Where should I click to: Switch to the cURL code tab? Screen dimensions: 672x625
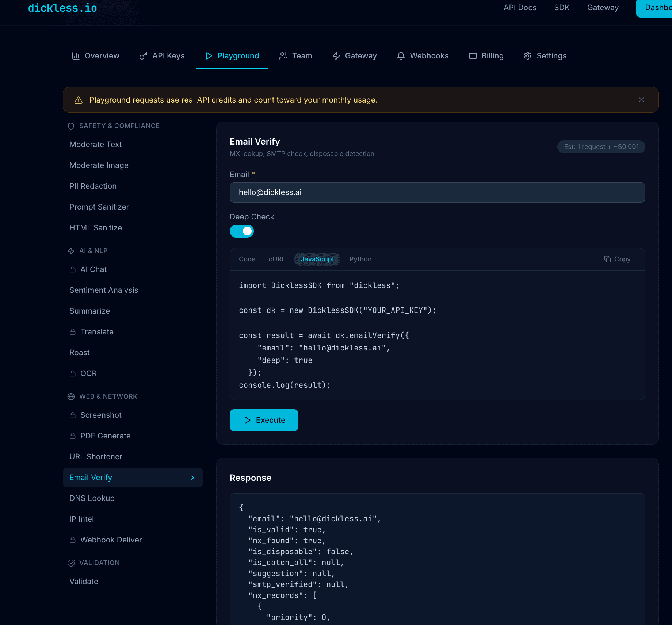tap(276, 259)
